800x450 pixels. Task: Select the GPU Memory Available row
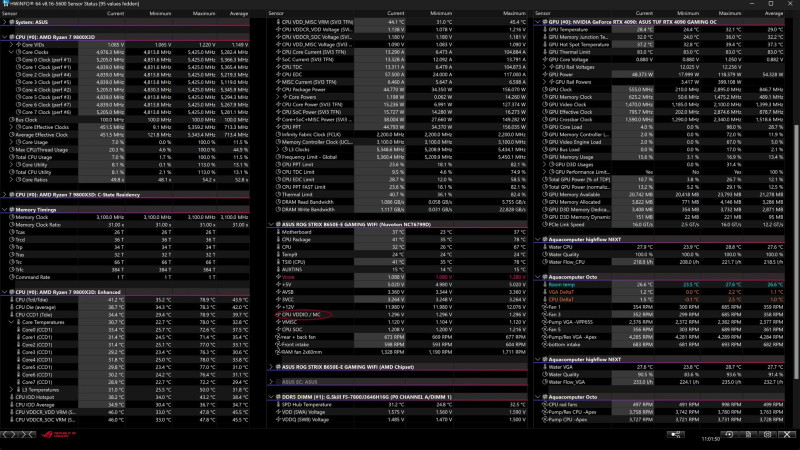(x=659, y=195)
